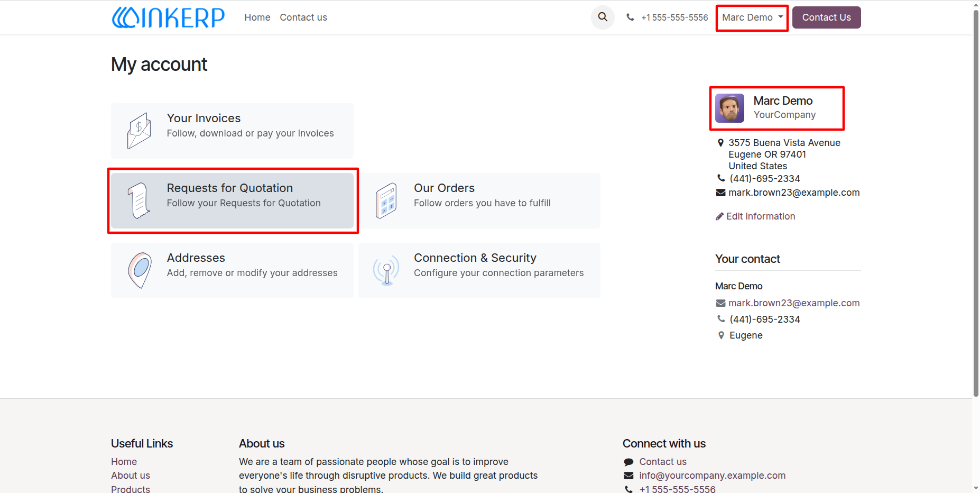980x493 pixels.
Task: Open Contact us in top navigation
Action: 303,17
